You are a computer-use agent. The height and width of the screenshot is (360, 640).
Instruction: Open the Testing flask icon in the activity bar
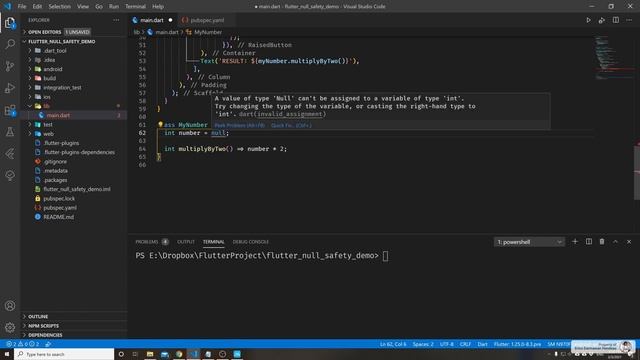click(10, 132)
